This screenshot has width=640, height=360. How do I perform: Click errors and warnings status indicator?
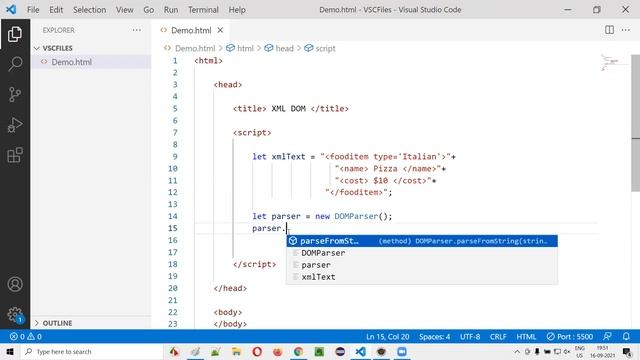26,336
